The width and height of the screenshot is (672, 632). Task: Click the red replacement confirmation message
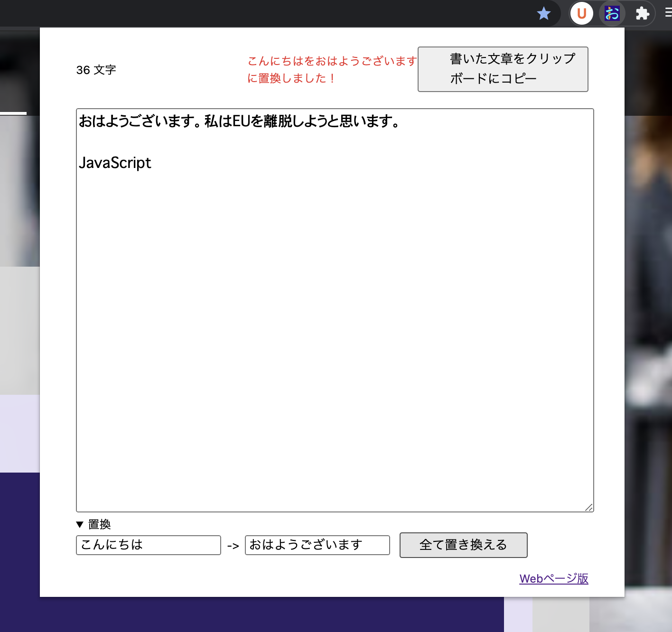[x=332, y=69]
